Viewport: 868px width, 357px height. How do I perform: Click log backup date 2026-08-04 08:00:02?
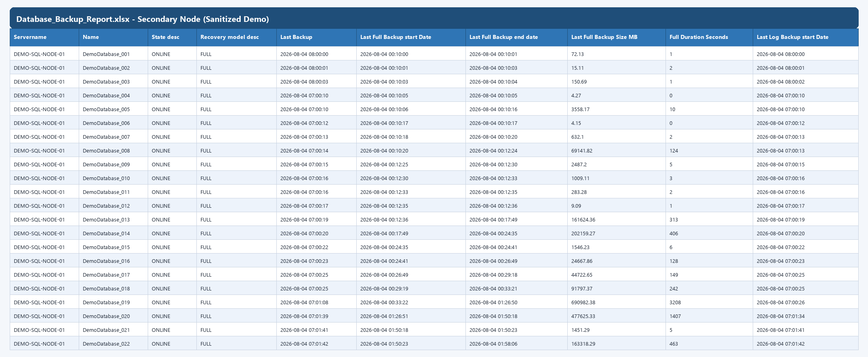(806, 82)
